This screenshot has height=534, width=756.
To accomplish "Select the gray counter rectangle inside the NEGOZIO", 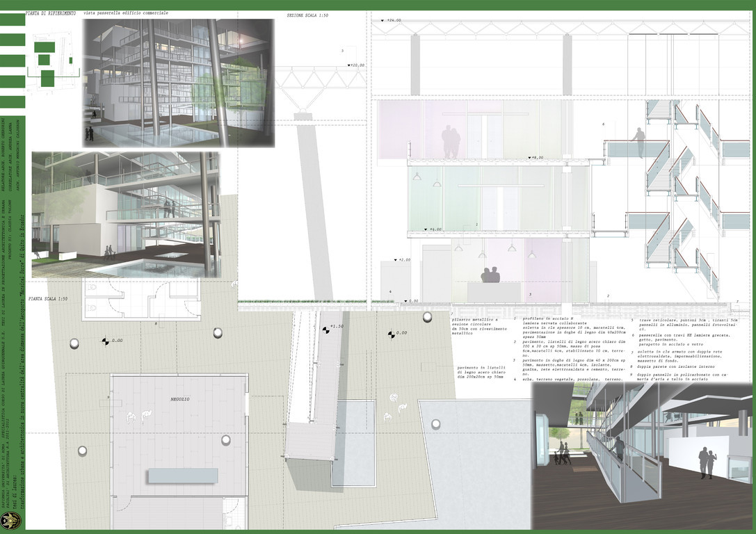I will [182, 476].
